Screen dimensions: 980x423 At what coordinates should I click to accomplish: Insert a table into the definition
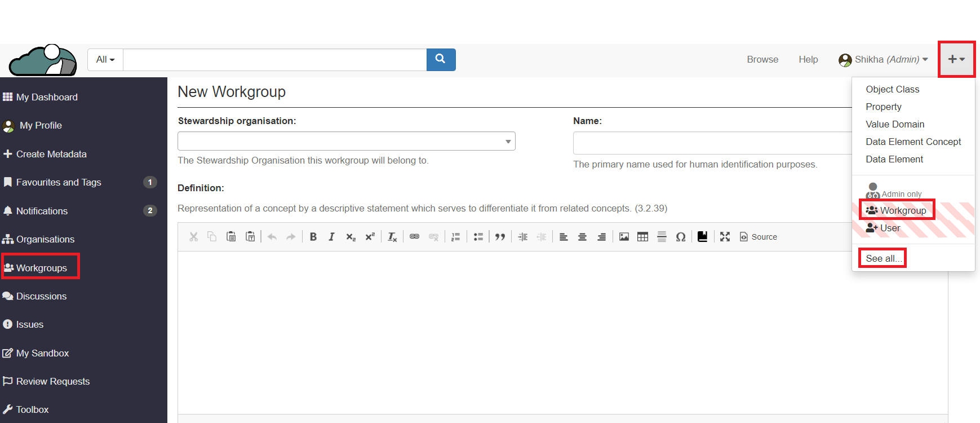[x=642, y=237]
